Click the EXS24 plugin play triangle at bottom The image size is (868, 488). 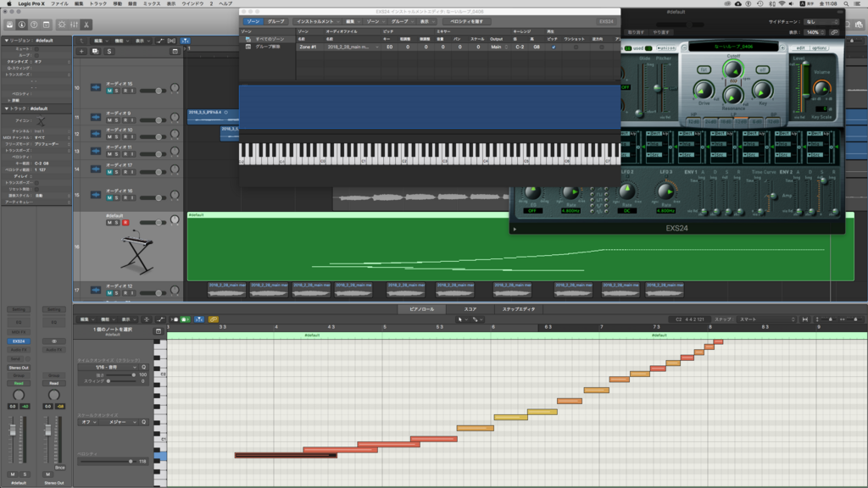515,229
